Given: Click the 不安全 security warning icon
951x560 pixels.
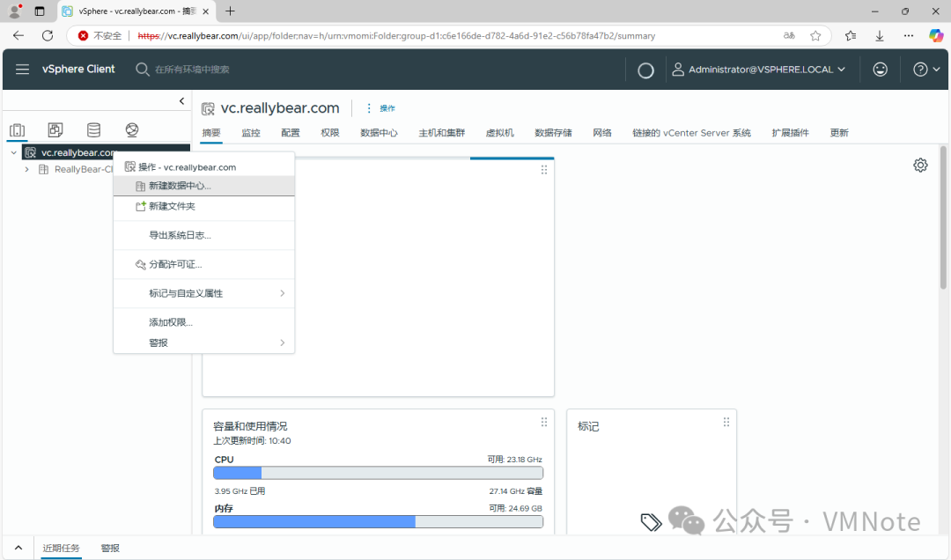Looking at the screenshot, I should 83,36.
